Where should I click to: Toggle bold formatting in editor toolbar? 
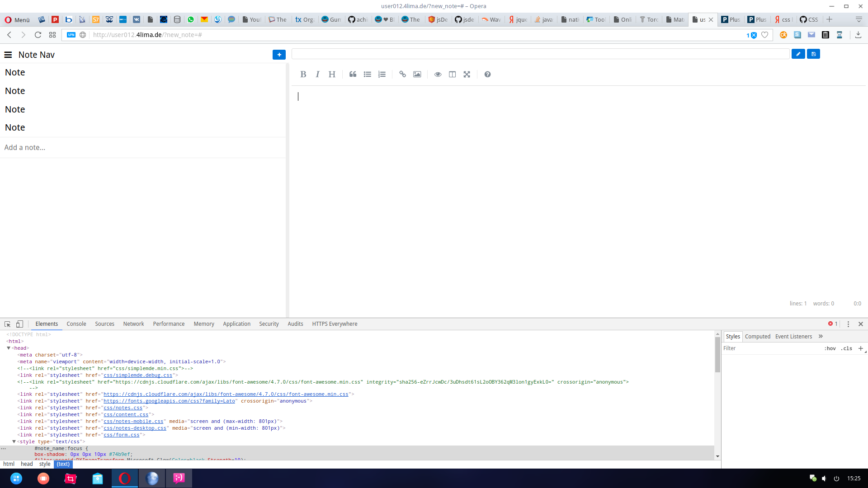[x=303, y=75]
